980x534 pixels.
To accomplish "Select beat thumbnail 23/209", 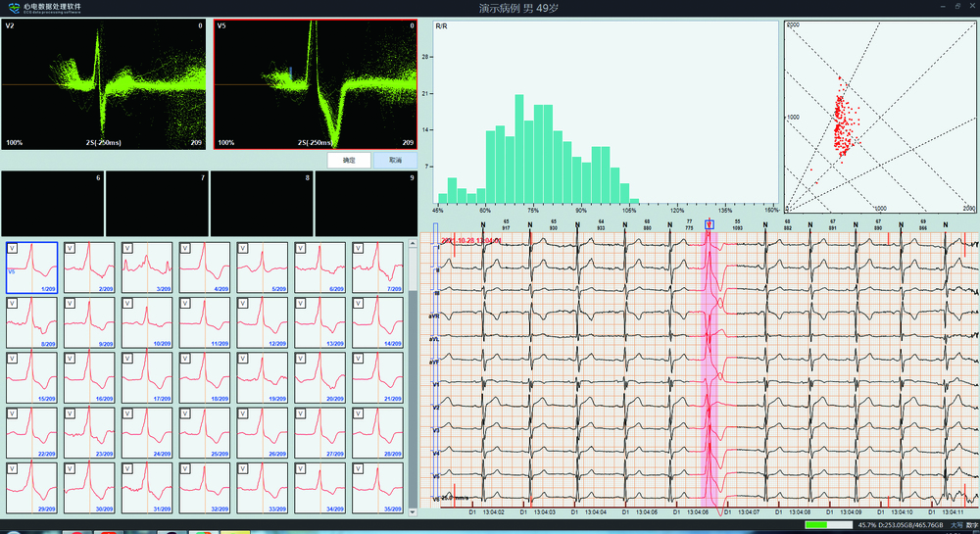I will (x=91, y=433).
